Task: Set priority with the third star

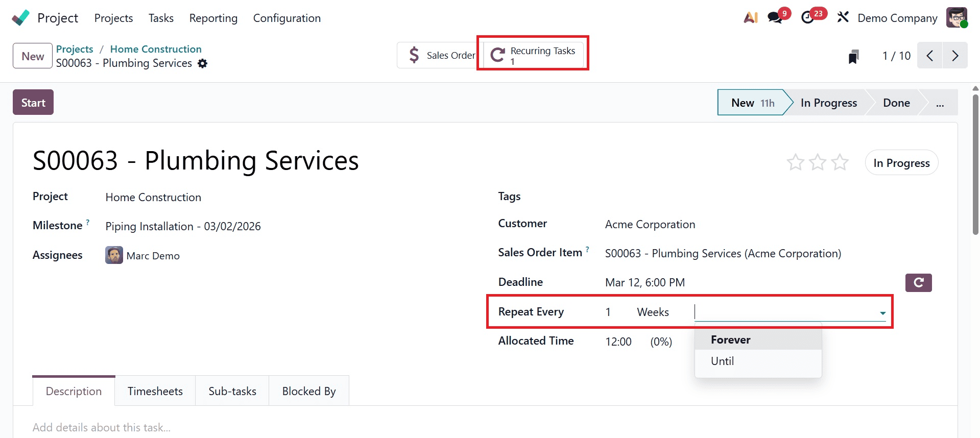Action: 840,162
